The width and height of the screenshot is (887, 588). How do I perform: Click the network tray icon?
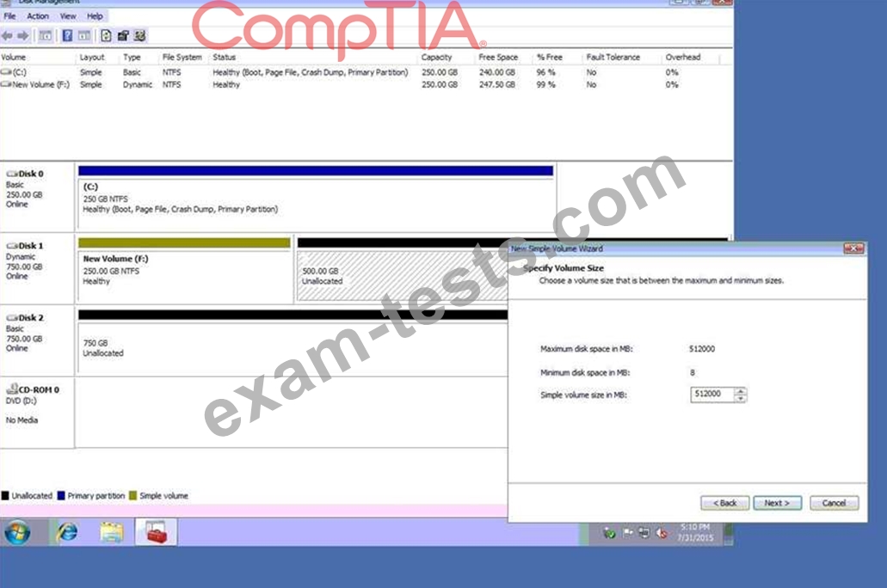pos(644,533)
